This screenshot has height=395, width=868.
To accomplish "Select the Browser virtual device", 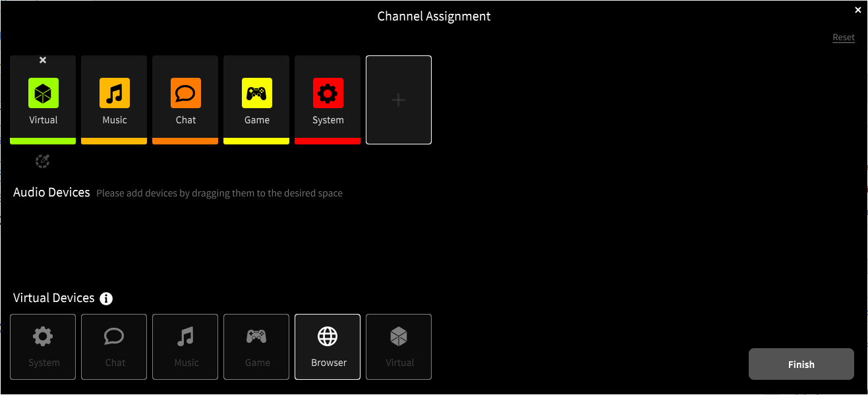I will tap(328, 347).
